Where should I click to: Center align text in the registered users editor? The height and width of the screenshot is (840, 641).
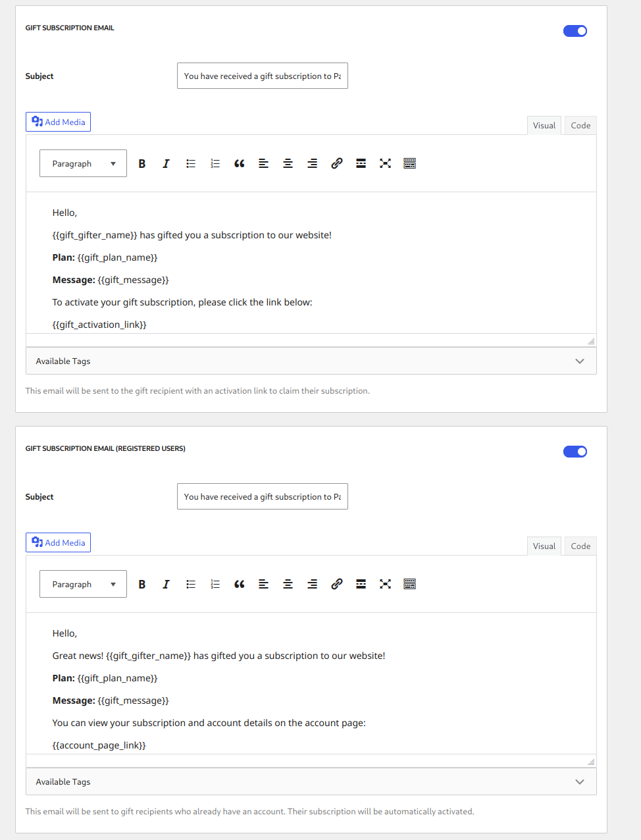(288, 585)
